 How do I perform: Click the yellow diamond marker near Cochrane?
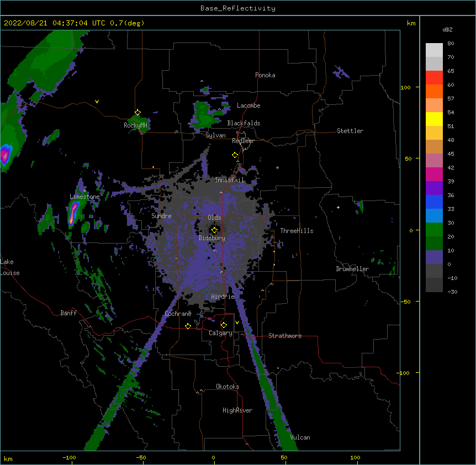(x=188, y=326)
